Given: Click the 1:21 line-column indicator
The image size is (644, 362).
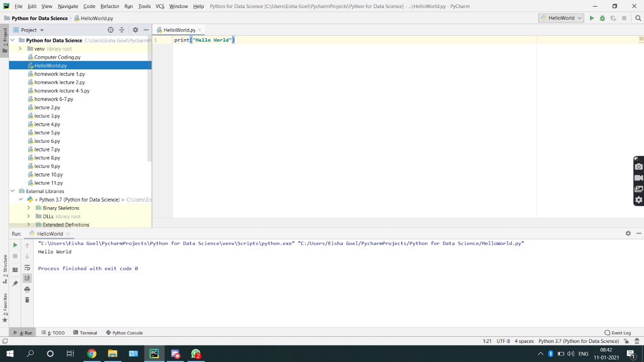Looking at the screenshot, I should (487, 341).
